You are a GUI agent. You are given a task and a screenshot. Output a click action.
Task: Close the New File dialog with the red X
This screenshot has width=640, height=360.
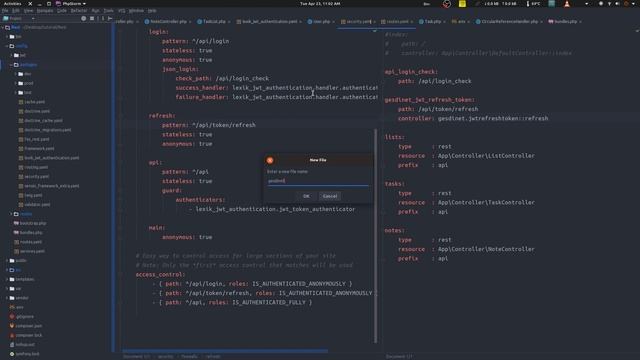coord(270,160)
